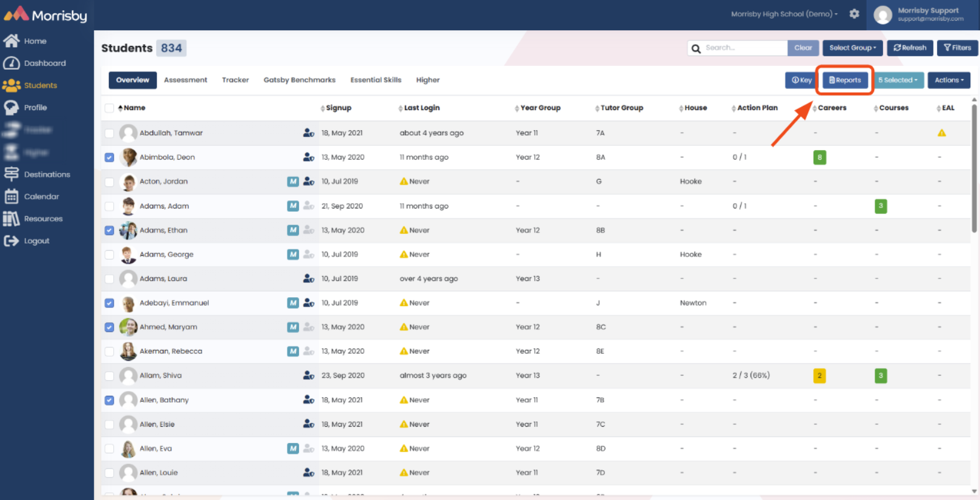Click the M badge for Adams, Ethan
The image size is (980, 500).
[293, 230]
